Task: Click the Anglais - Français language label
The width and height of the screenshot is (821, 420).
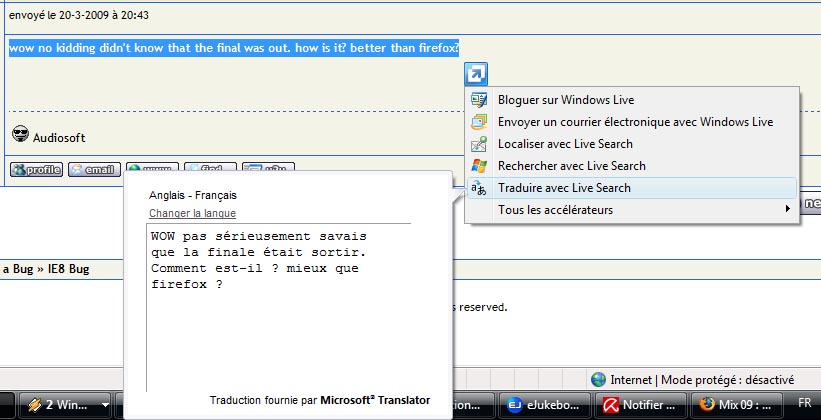Action: 193,195
